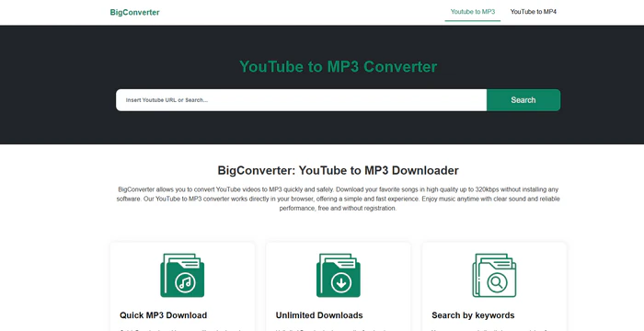Focus the Insert Youtube URL or Search field
The image size is (644, 331).
pyautogui.click(x=301, y=100)
